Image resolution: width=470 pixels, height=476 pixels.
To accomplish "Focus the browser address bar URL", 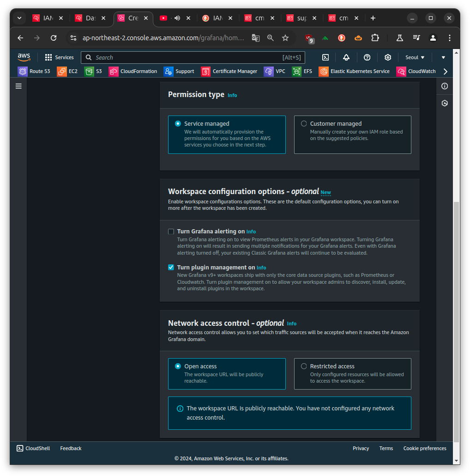I will coord(163,38).
